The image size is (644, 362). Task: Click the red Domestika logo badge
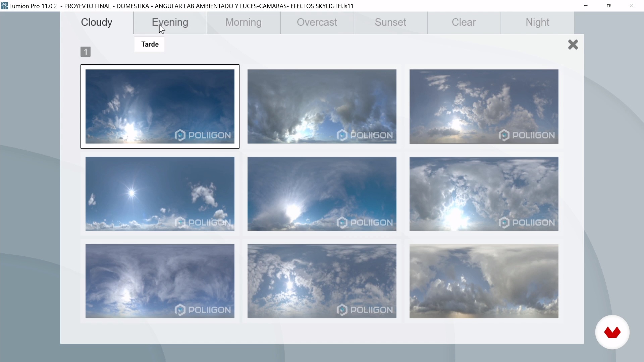coord(612,332)
